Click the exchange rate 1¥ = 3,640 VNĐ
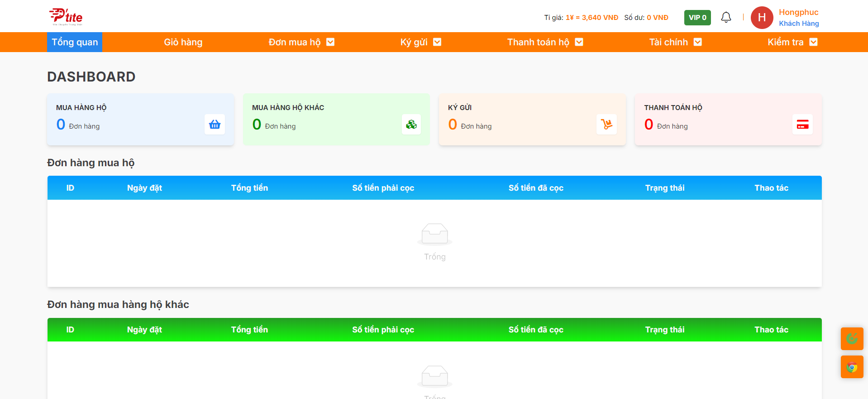The width and height of the screenshot is (868, 399). click(x=592, y=18)
